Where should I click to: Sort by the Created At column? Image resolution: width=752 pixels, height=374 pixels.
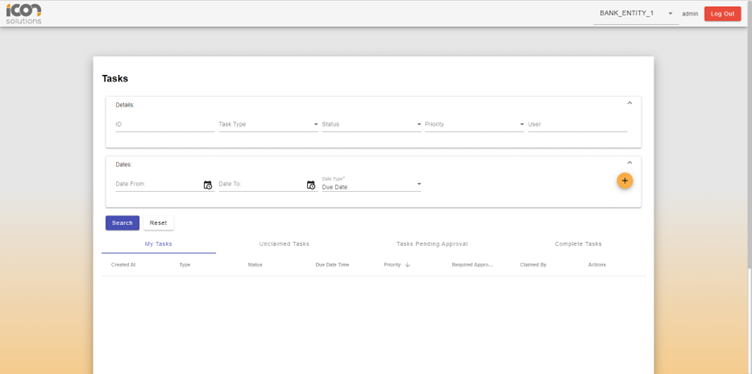coord(123,265)
